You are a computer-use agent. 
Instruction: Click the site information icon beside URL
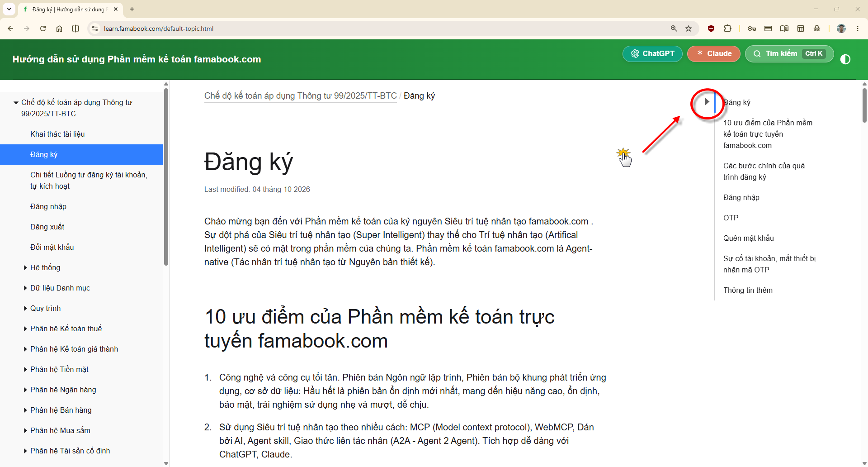[94, 29]
